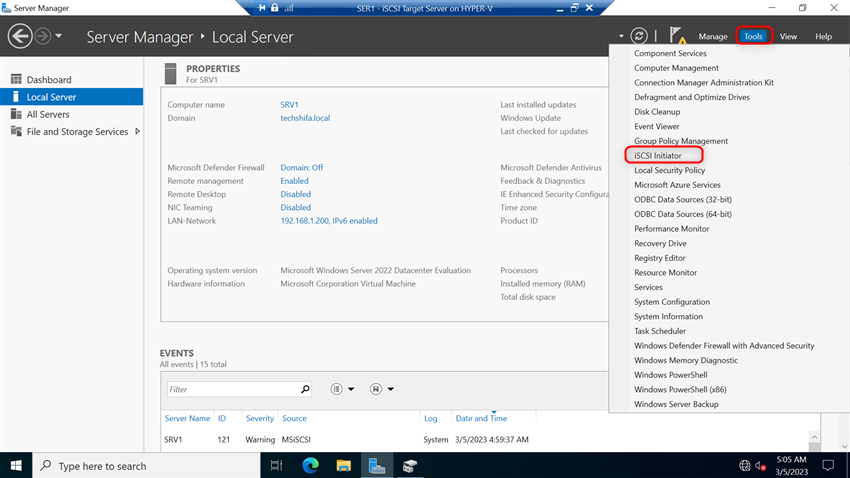This screenshot has width=850, height=478.
Task: Click the 192.168.1.200 network link
Action: click(x=329, y=221)
